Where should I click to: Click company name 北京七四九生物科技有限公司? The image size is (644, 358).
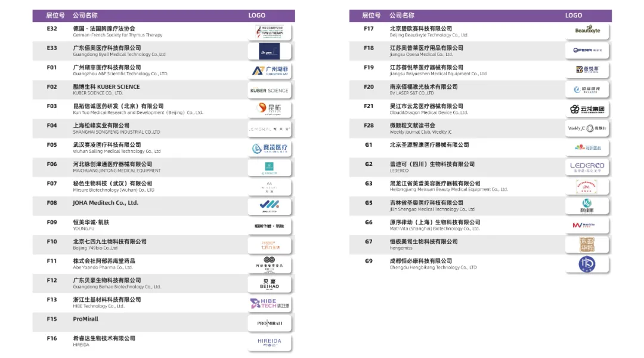(x=110, y=242)
